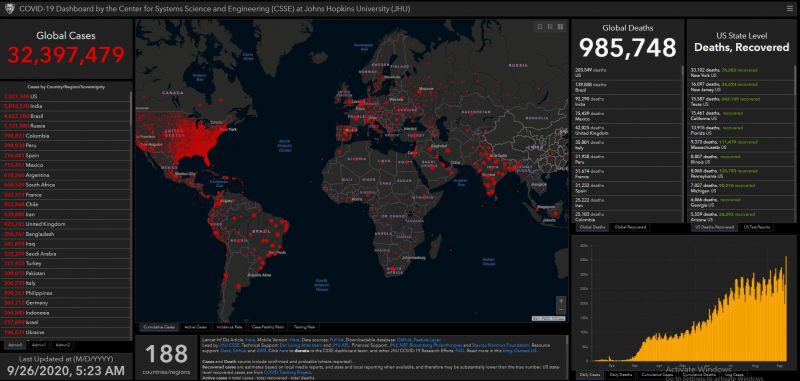Select the Global Deaths tab
The image size is (800, 381).
[592, 227]
